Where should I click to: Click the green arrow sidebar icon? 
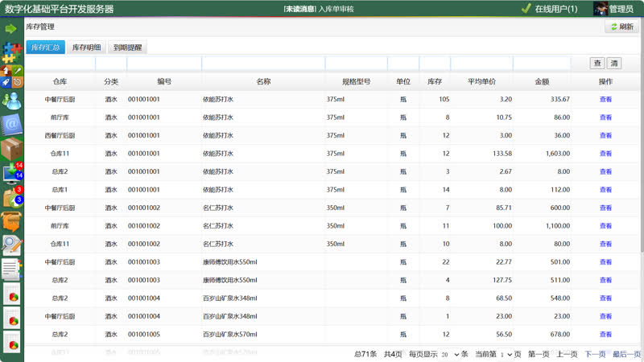coord(11,29)
